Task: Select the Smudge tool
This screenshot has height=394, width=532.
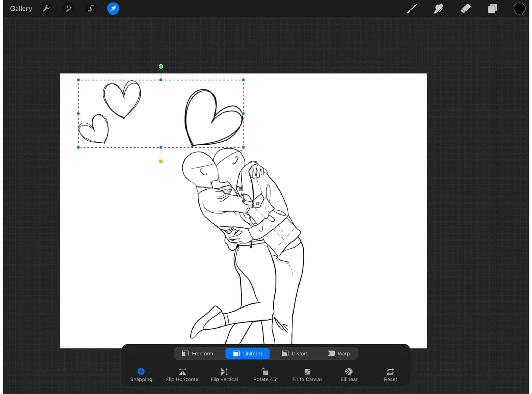Action: (439, 9)
